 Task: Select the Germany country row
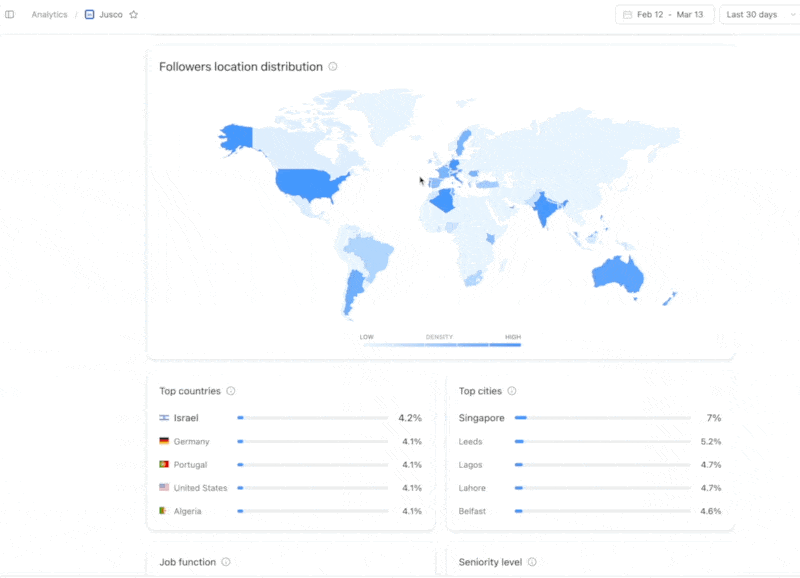point(290,441)
